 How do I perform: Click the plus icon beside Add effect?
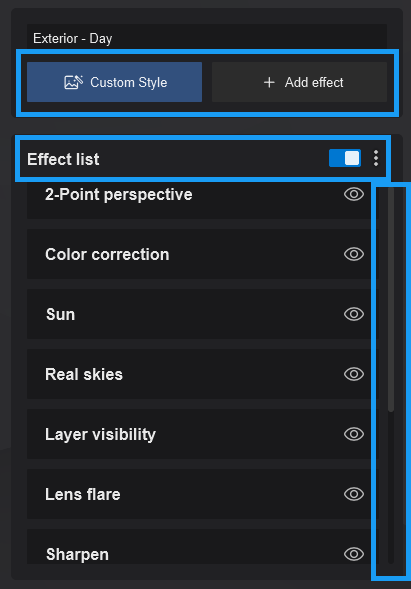pos(269,82)
